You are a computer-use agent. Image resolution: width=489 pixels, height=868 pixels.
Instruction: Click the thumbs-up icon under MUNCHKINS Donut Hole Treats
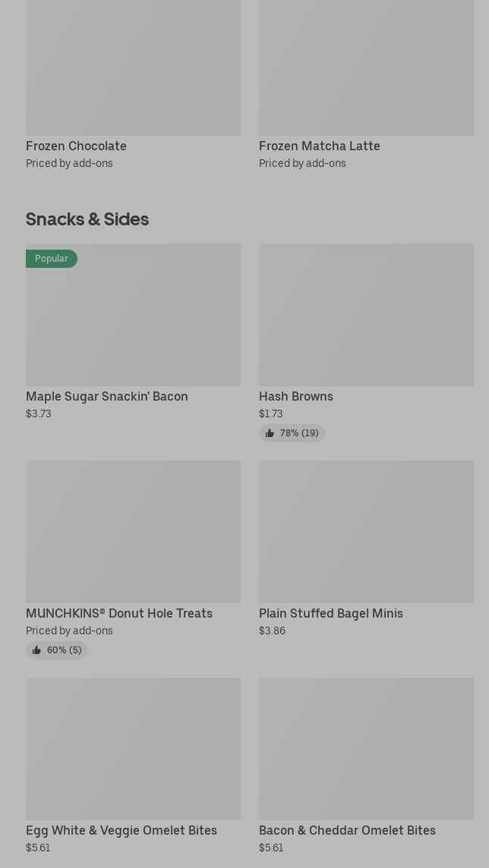tap(36, 650)
